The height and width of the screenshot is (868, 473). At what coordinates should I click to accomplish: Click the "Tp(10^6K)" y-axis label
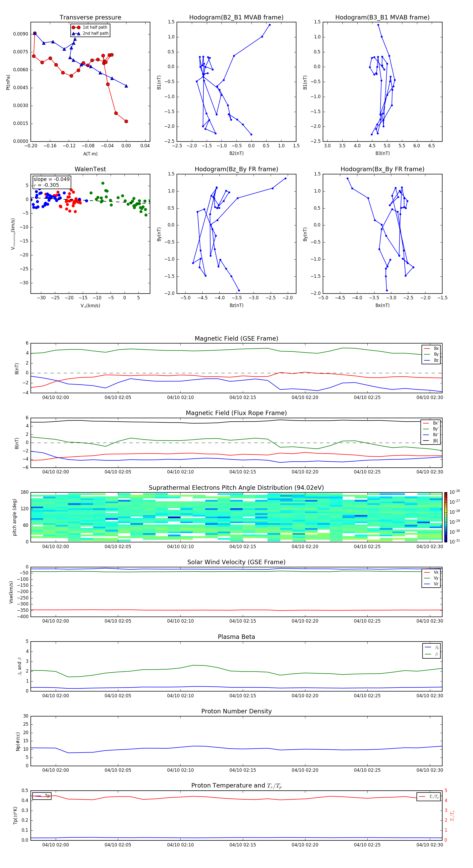(x=15, y=815)
